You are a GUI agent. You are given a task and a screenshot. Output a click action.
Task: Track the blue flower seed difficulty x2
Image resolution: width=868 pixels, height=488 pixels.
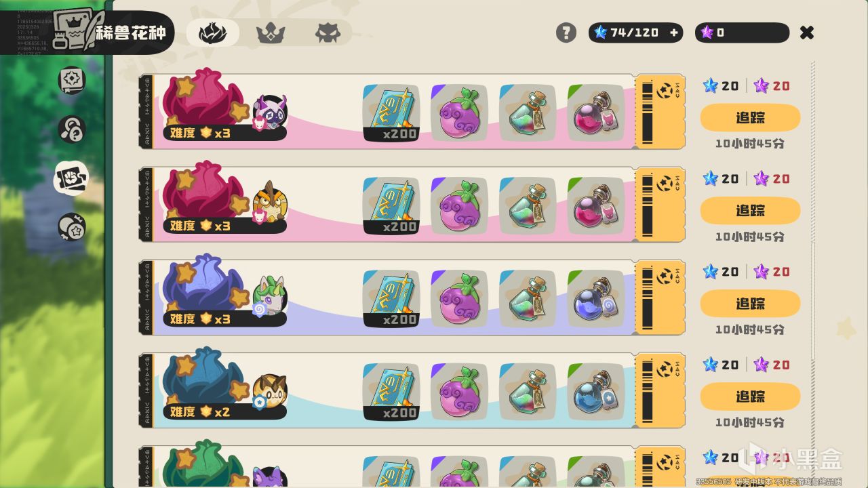750,396
